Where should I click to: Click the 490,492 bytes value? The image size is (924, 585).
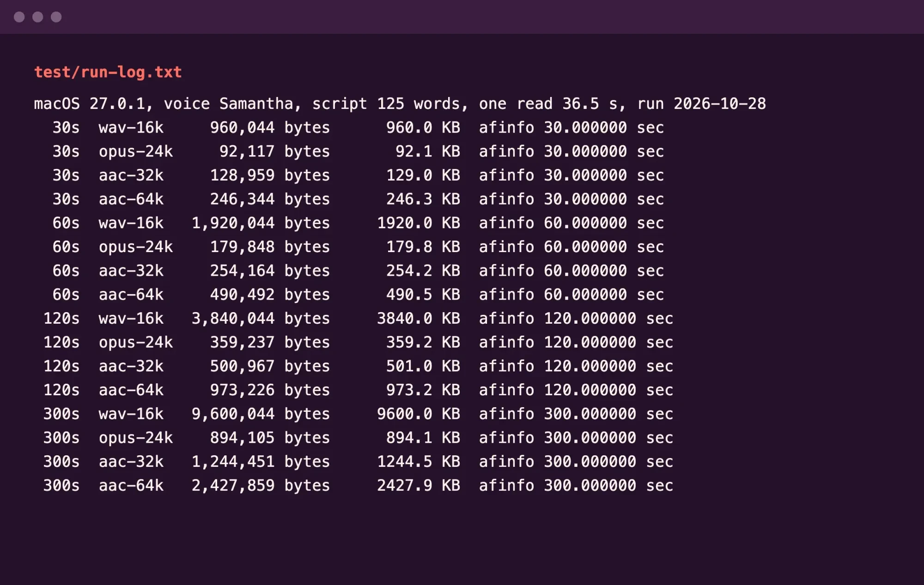270,295
